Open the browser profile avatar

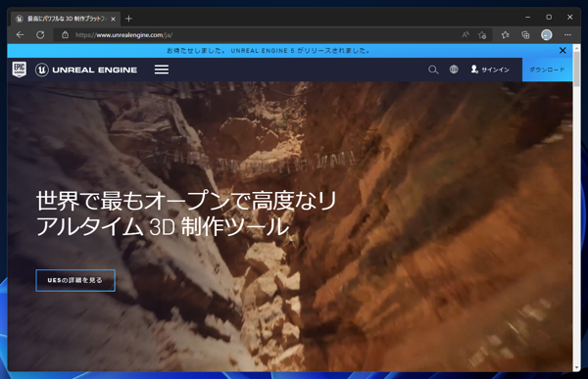547,35
